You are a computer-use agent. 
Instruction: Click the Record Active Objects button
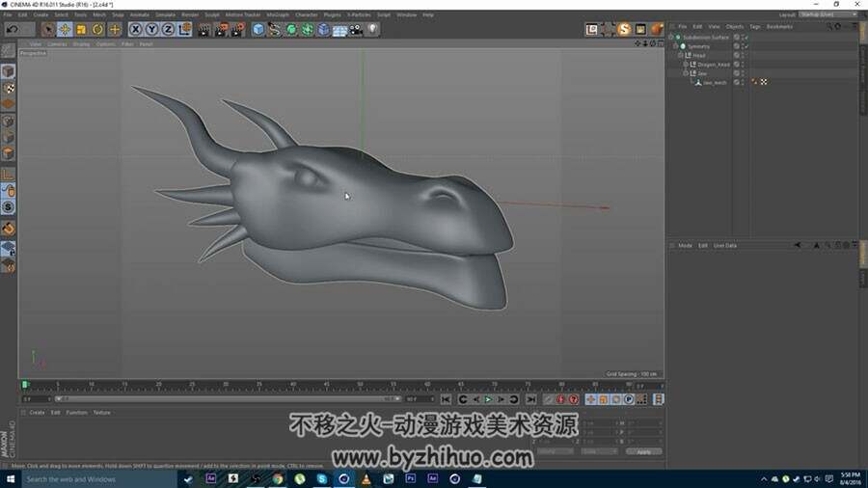(548, 399)
